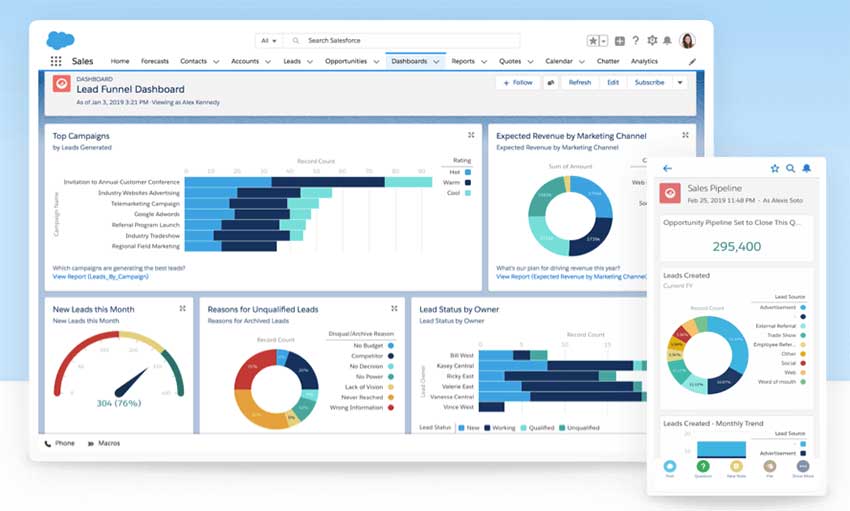
Task: Expand the Leads tab dropdown arrow
Action: tap(310, 62)
